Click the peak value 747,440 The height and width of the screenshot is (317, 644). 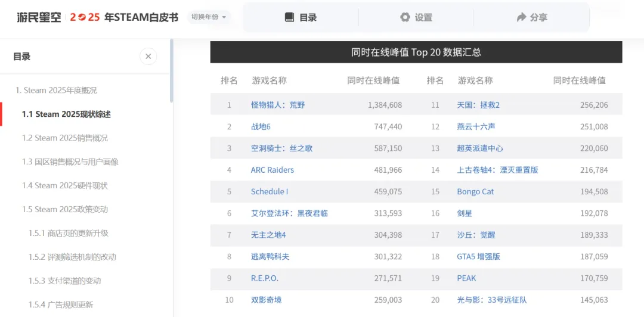pyautogui.click(x=388, y=127)
